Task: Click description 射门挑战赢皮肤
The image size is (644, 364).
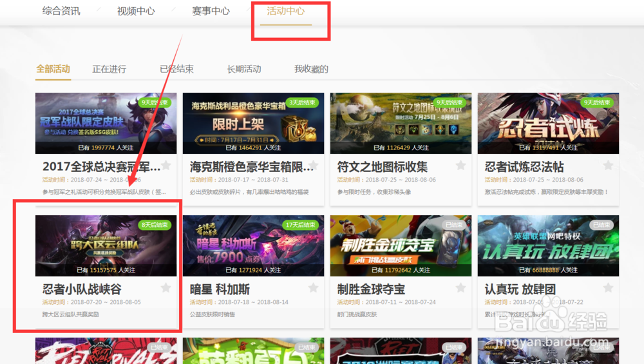Action: pos(357,314)
